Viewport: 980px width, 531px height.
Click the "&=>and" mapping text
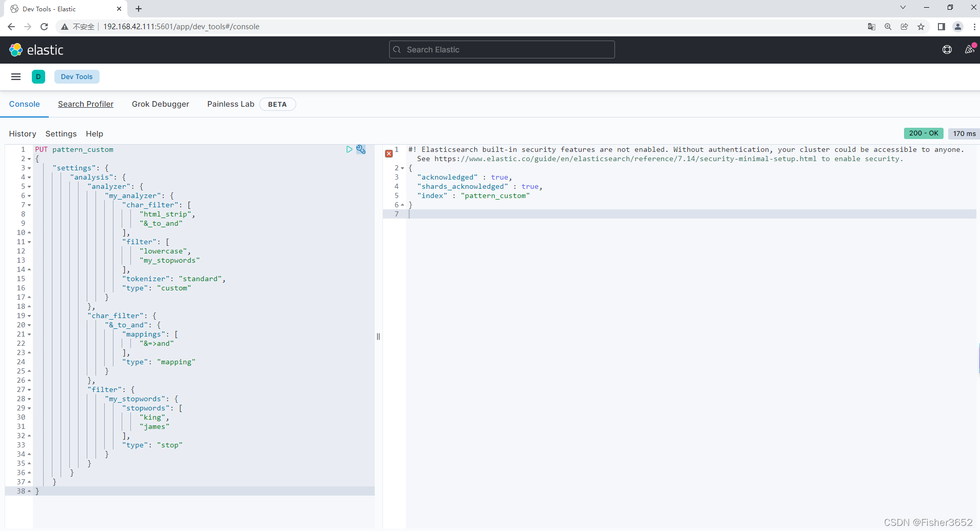157,344
